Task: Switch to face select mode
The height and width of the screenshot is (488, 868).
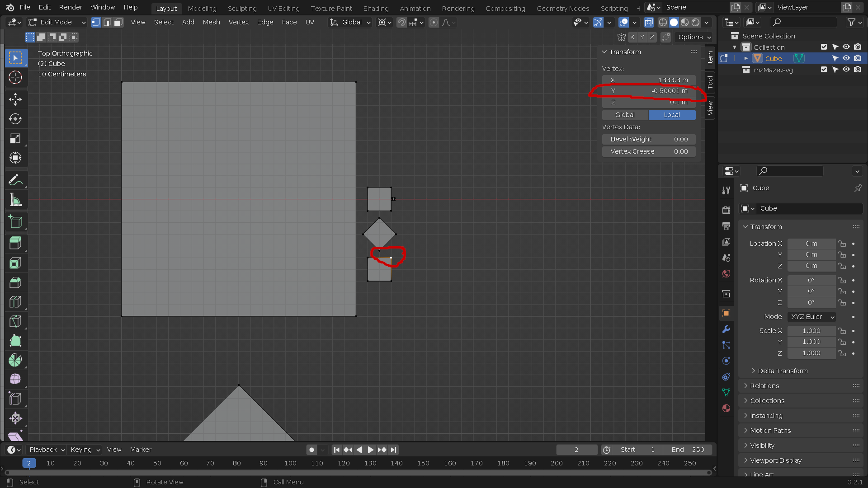Action: pos(118,22)
